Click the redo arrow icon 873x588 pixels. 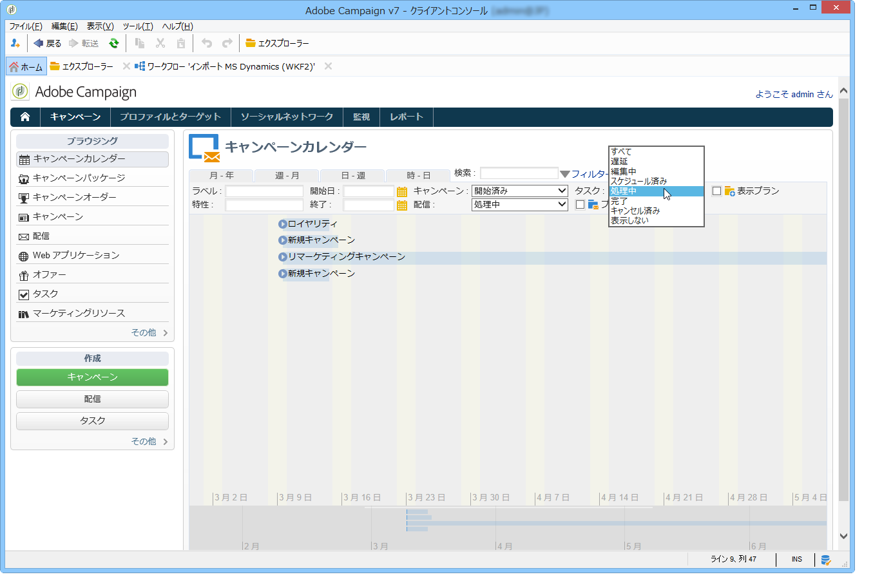pos(227,43)
